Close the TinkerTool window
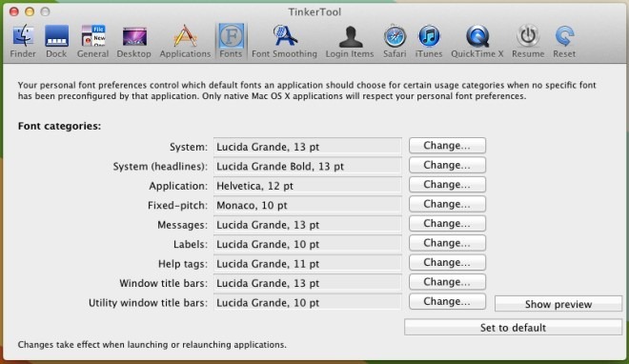The height and width of the screenshot is (364, 629). point(14,11)
